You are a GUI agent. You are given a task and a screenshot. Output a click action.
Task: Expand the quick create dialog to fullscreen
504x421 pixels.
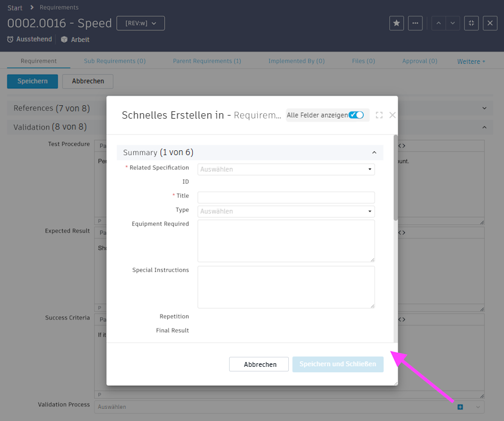379,115
